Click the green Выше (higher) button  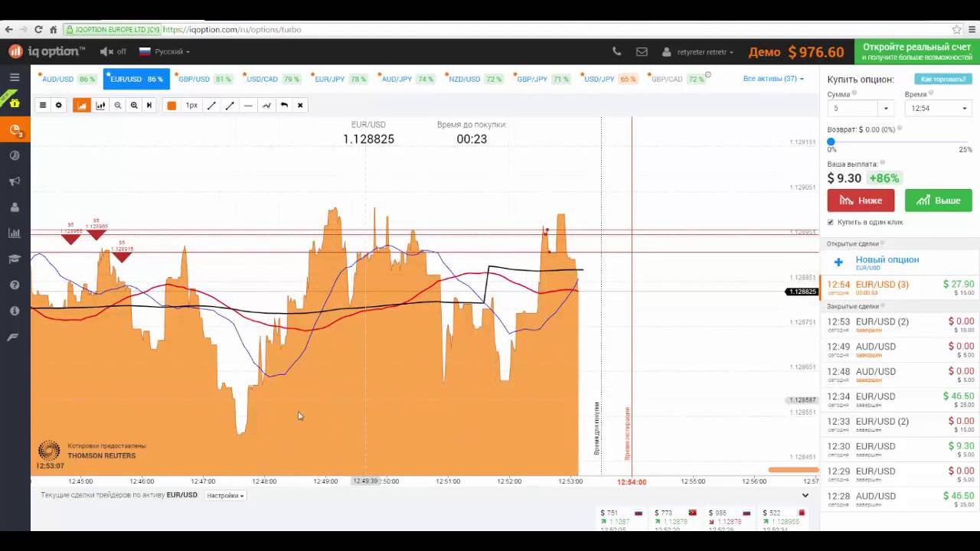938,201
